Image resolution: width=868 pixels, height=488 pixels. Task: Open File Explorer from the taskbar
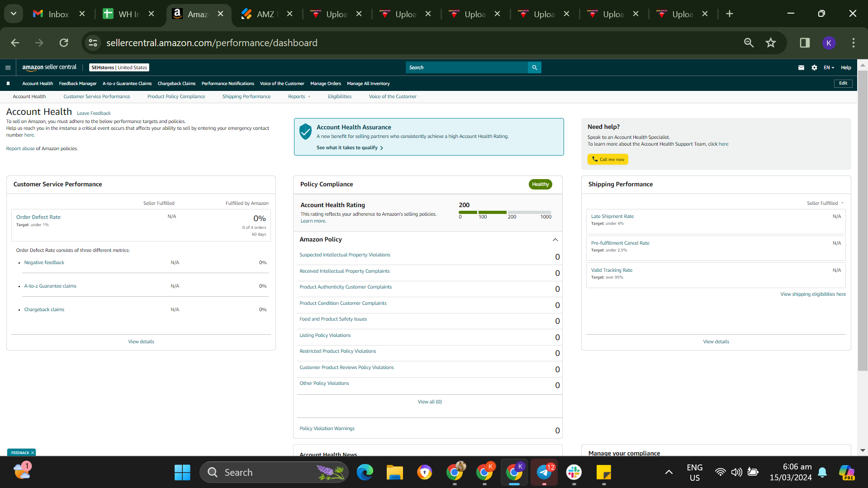pos(394,473)
